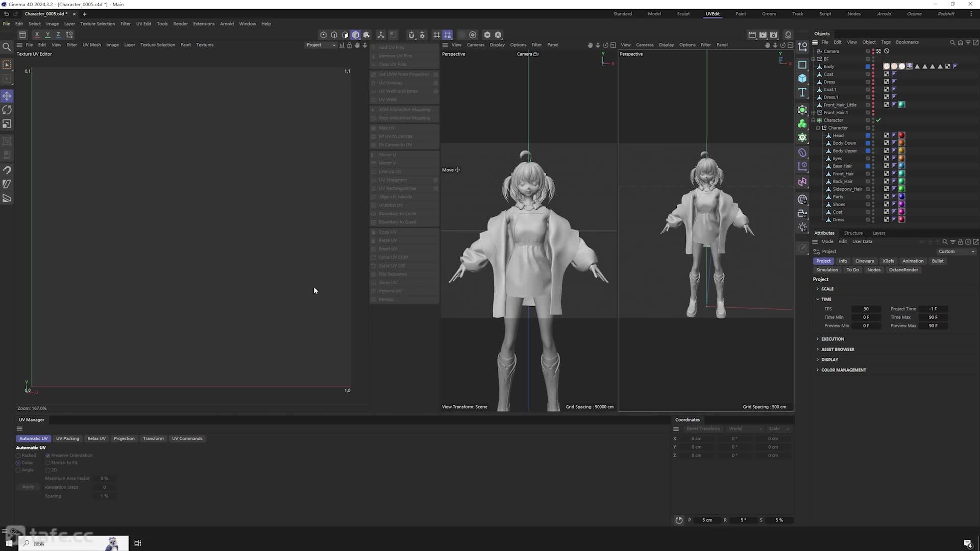Click green material tag on Sidepony_Hair
Image resolution: width=980 pixels, height=551 pixels.
901,189
